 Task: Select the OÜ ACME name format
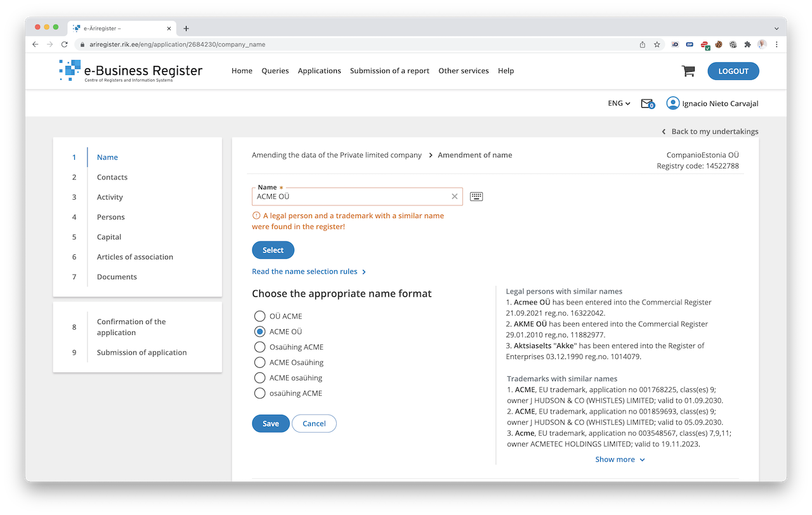click(x=259, y=316)
